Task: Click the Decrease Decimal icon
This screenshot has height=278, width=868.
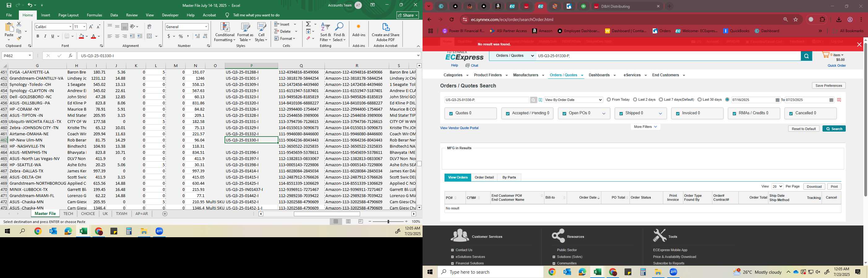Action: [x=205, y=36]
